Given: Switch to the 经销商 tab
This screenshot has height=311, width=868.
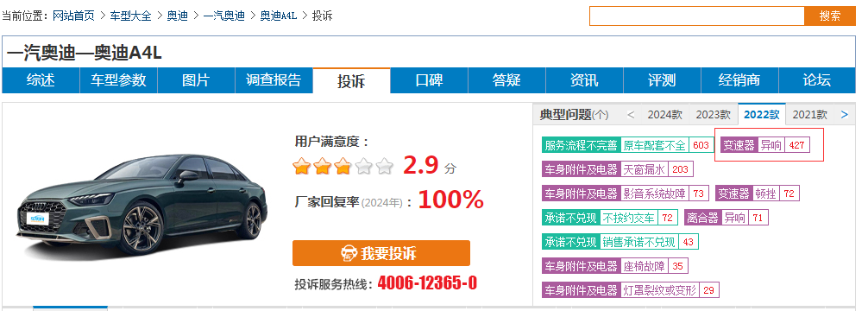Looking at the screenshot, I should [739, 80].
